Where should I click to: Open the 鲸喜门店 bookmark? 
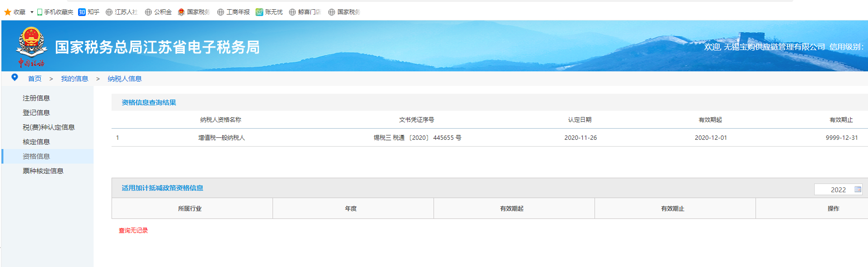pos(305,12)
